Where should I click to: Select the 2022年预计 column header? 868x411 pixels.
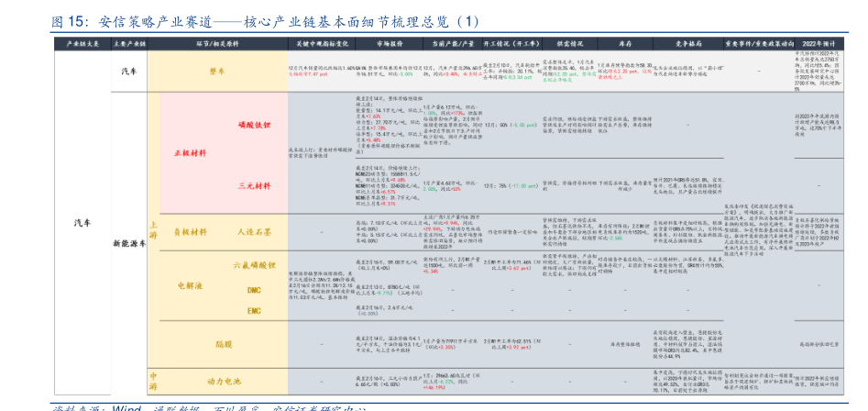816,43
